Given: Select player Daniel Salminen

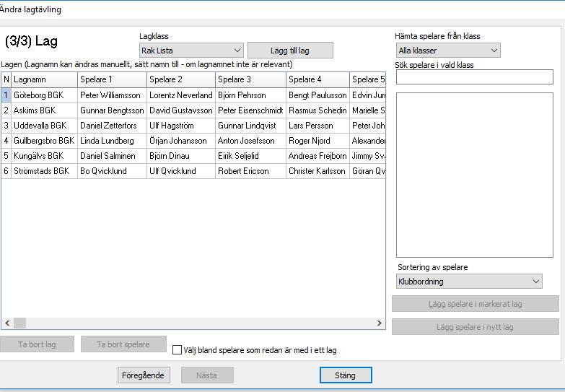Looking at the screenshot, I should click(x=112, y=156).
